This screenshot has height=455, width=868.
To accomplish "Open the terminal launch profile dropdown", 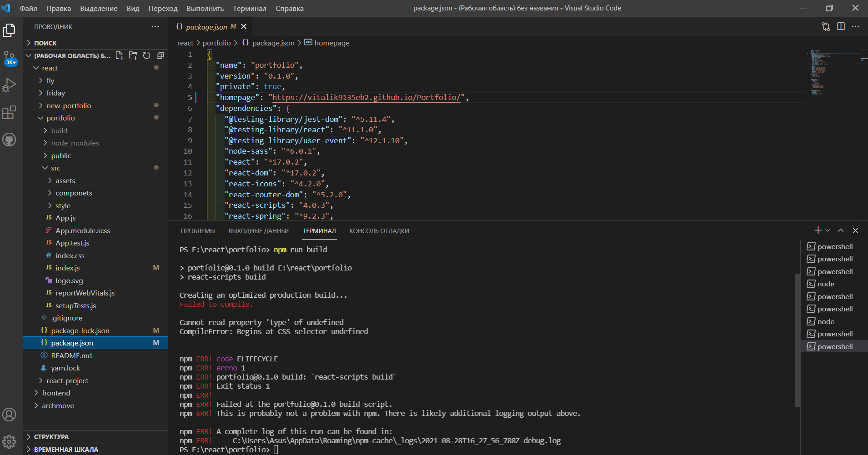I will (x=828, y=230).
